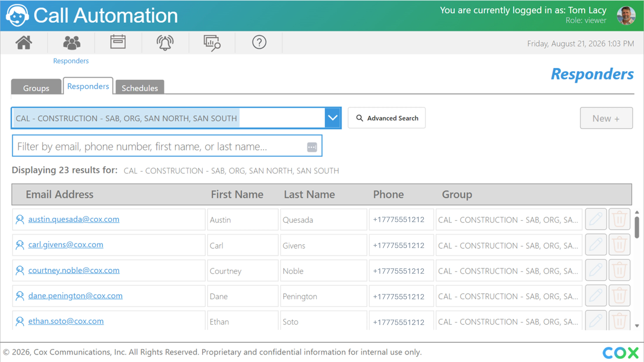This screenshot has width=644, height=362.
Task: Click the CAL - CONSTRUCTION group combo box text
Action: coord(126,118)
